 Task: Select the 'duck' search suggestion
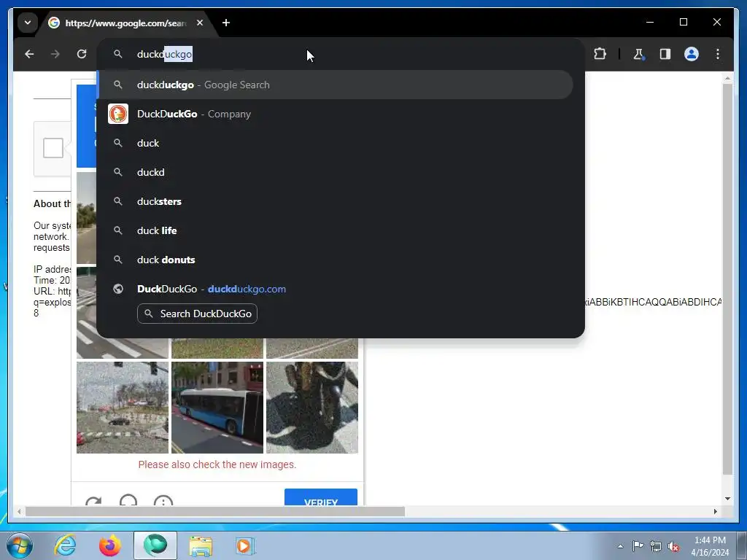click(335, 144)
